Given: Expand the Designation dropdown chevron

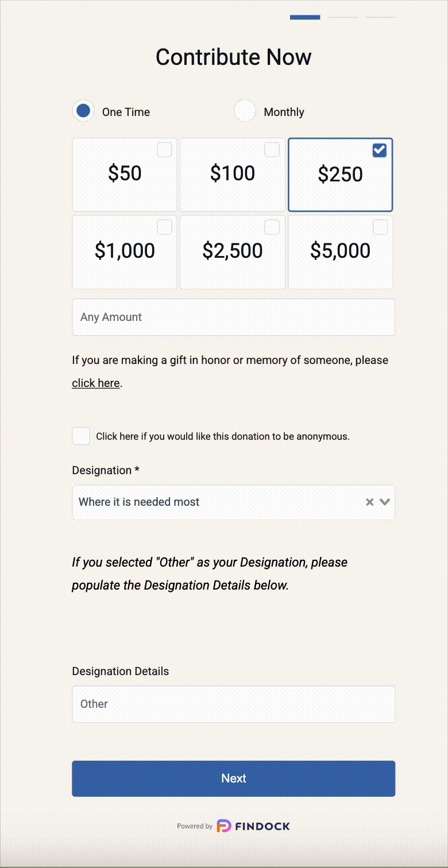Looking at the screenshot, I should pyautogui.click(x=385, y=502).
